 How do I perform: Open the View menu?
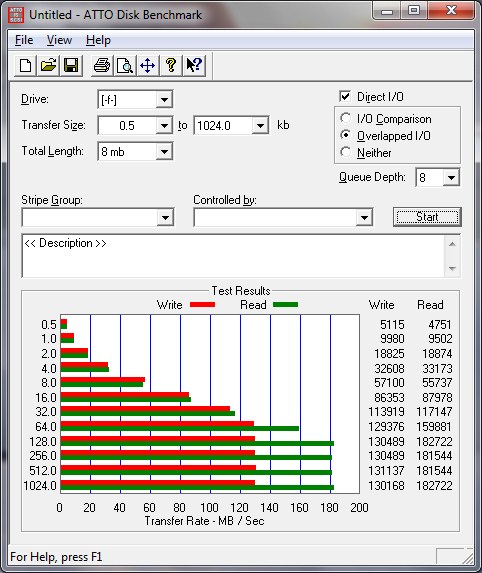(x=59, y=40)
